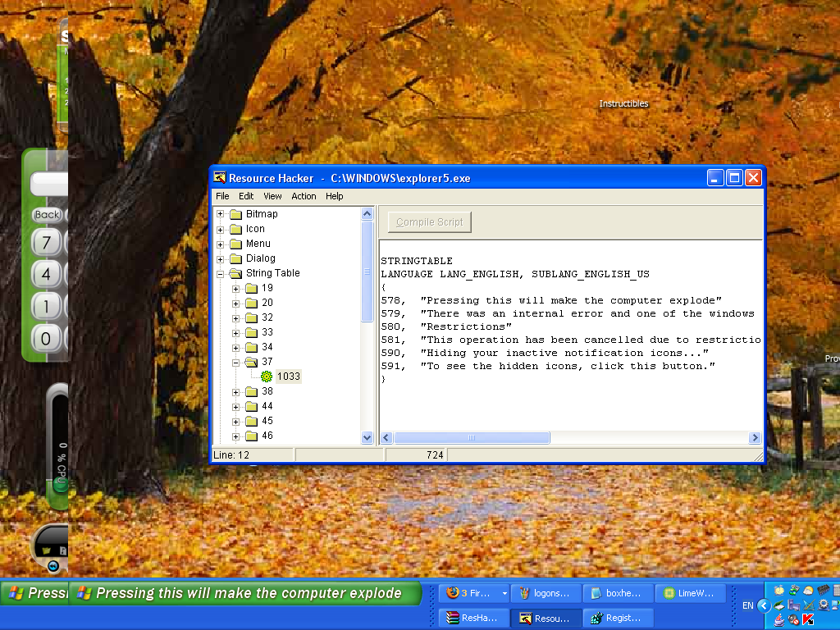Click the line 590 'Hiding your inactive notification icons' string

click(x=564, y=353)
